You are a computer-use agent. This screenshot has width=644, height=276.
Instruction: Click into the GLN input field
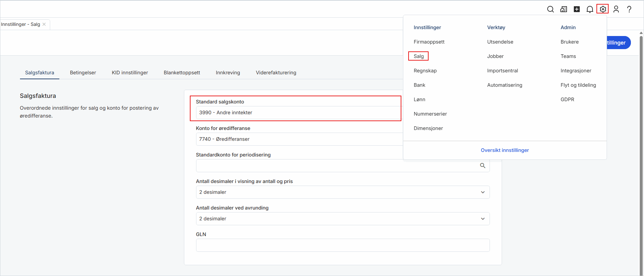343,245
